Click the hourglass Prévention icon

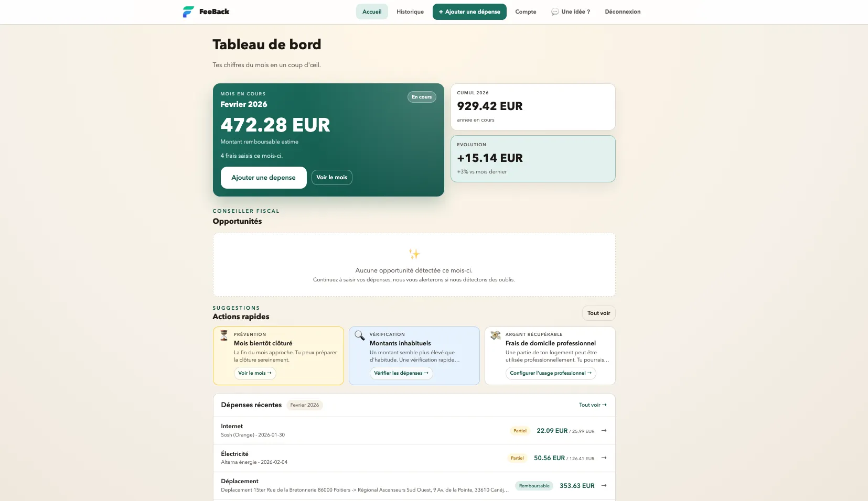[224, 335]
